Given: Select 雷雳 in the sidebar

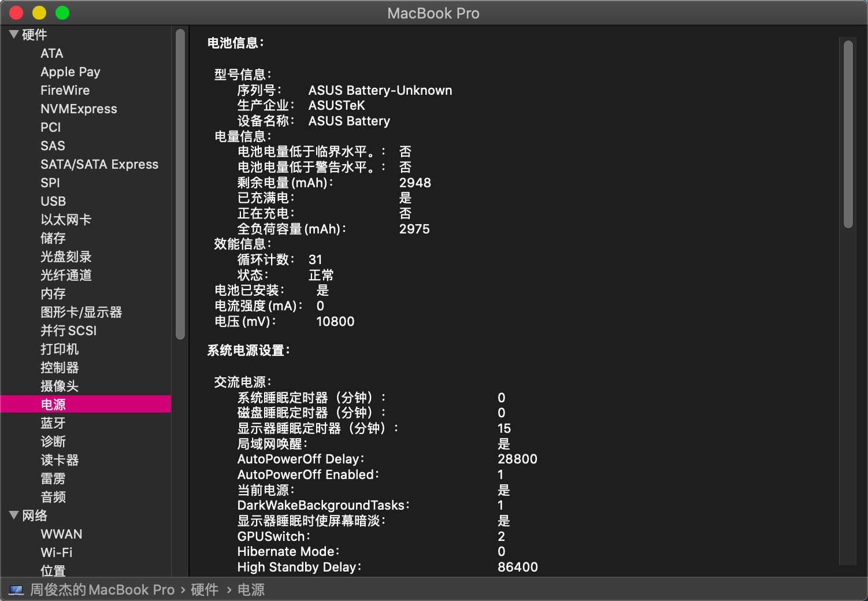Looking at the screenshot, I should click(53, 478).
